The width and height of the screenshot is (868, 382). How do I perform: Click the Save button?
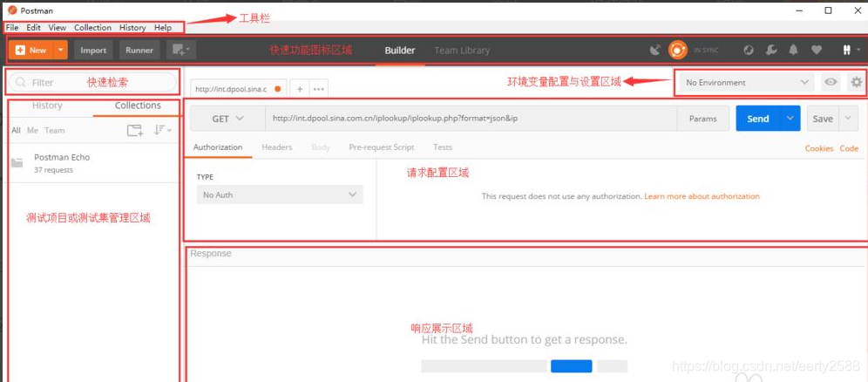[x=823, y=119]
